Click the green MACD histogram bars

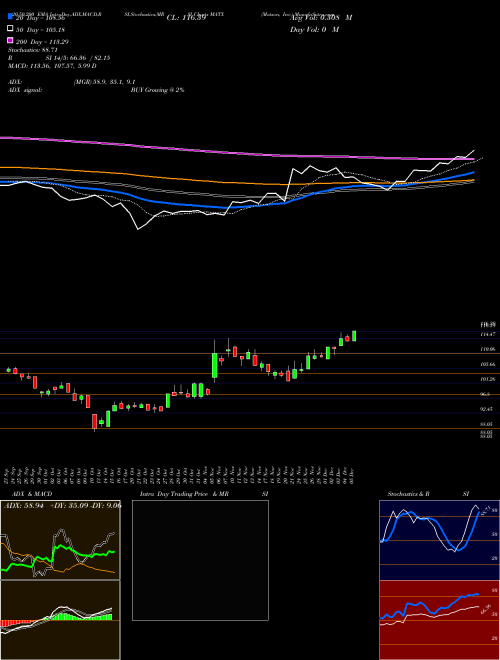click(79, 617)
